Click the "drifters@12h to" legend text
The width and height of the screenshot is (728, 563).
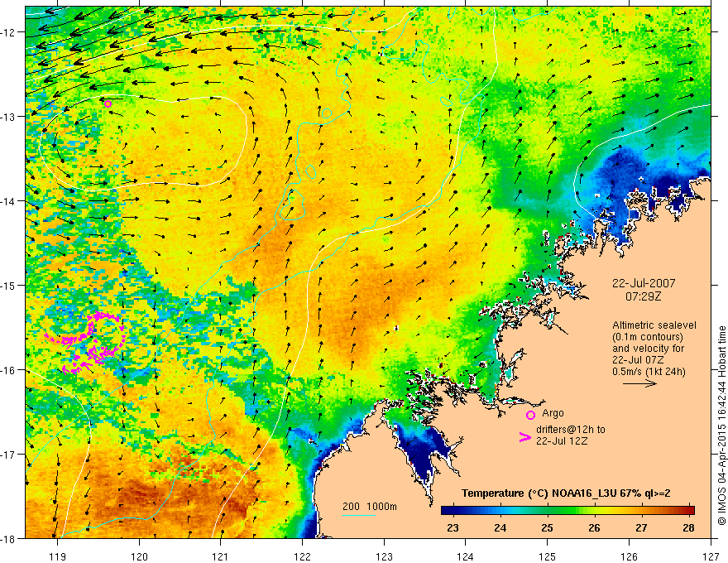click(571, 430)
